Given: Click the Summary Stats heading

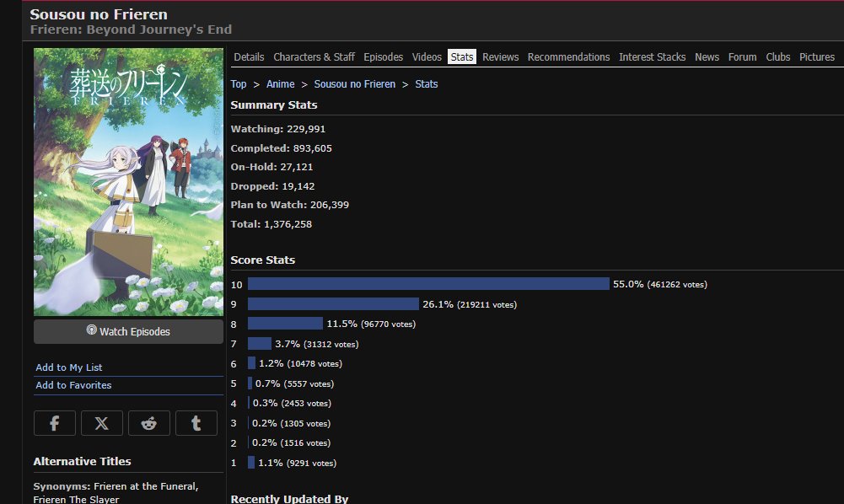Looking at the screenshot, I should tap(274, 105).
